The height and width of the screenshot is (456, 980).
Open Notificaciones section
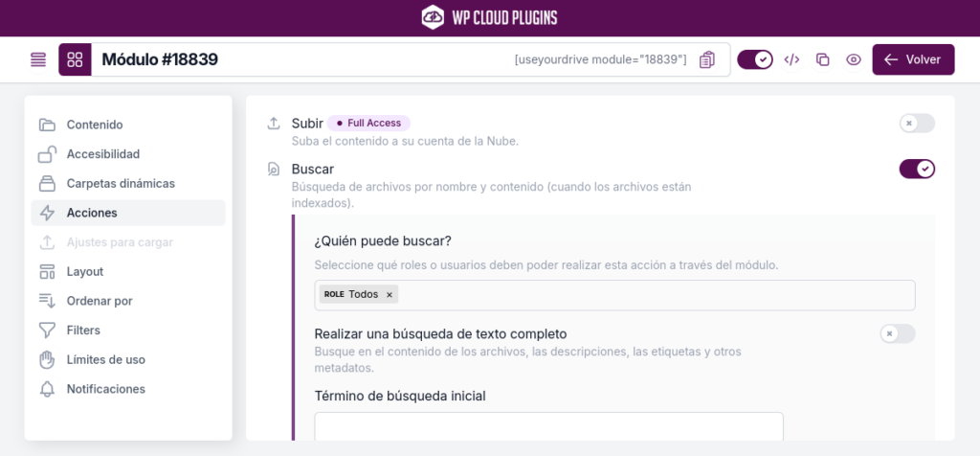[x=128, y=389]
